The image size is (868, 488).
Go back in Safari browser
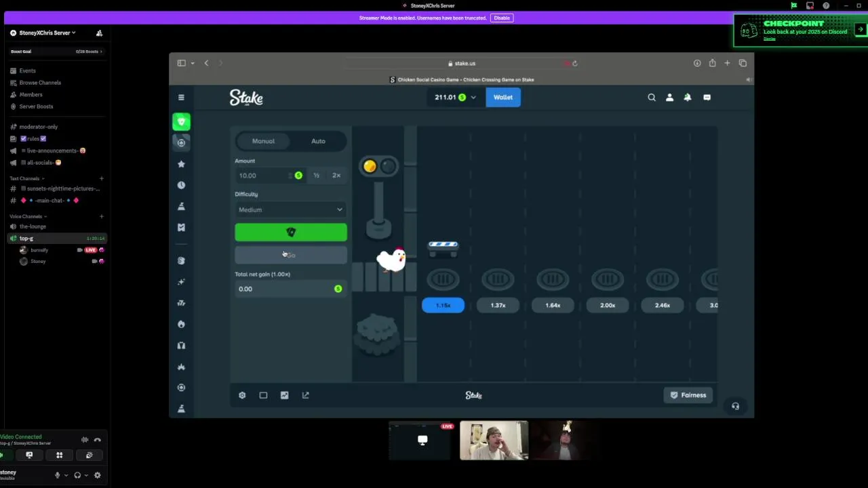[x=206, y=63]
